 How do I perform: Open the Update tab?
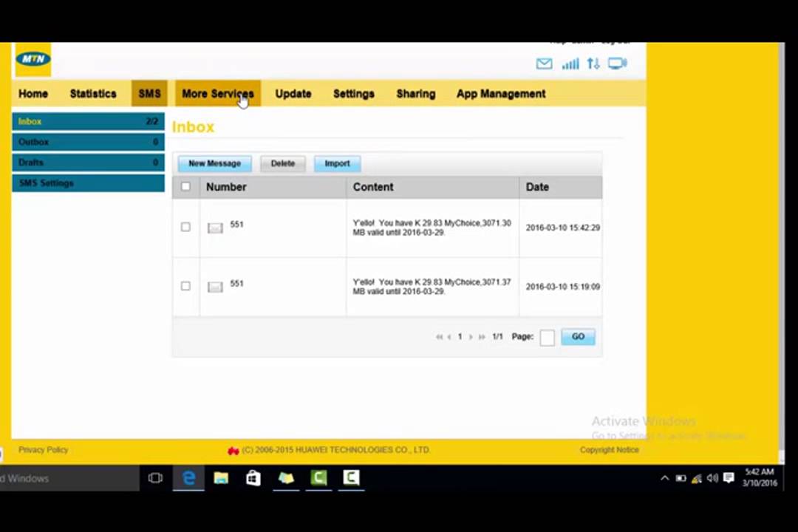click(293, 94)
